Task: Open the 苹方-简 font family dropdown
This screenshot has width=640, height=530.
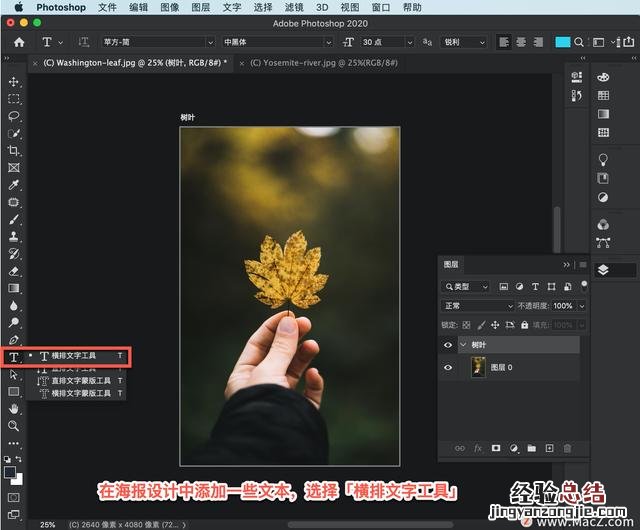Action: pyautogui.click(x=156, y=43)
